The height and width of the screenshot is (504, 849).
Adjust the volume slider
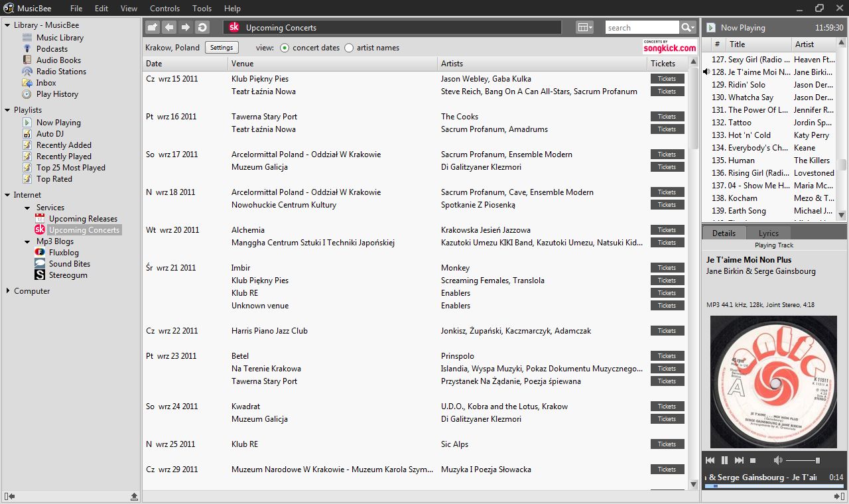[804, 460]
